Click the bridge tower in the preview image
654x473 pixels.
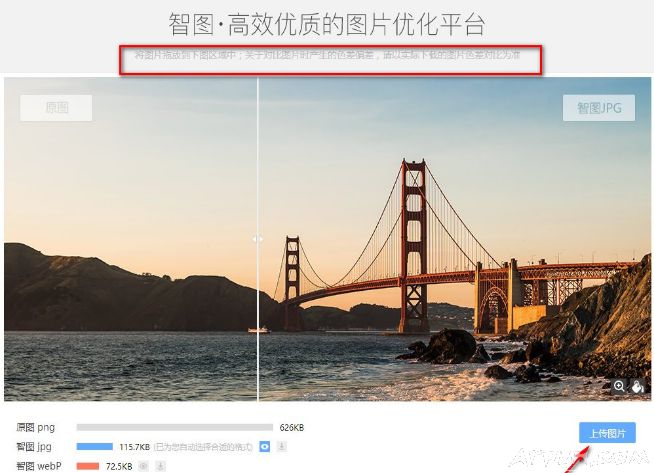click(413, 245)
